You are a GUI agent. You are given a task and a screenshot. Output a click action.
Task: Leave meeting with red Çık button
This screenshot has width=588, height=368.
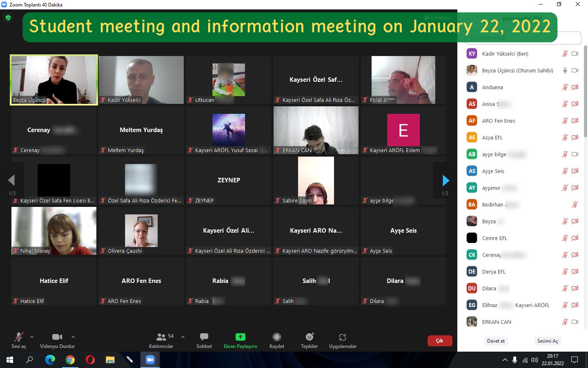pos(440,341)
